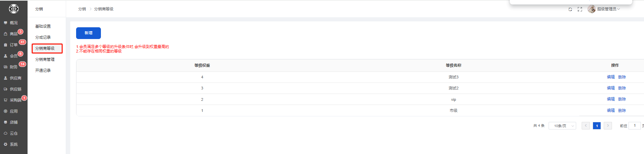The height and width of the screenshot is (154, 644).
Task: Click the page jump input field
Action: click(635, 126)
